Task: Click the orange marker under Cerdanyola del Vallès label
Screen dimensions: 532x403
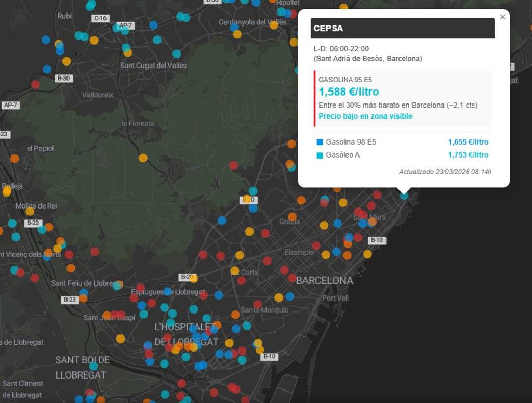Action: tap(237, 34)
